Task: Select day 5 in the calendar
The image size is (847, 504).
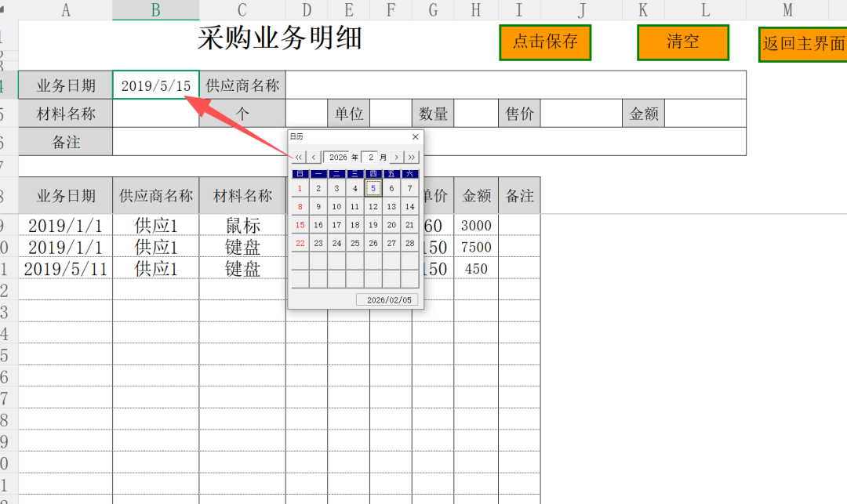Action: pos(373,188)
